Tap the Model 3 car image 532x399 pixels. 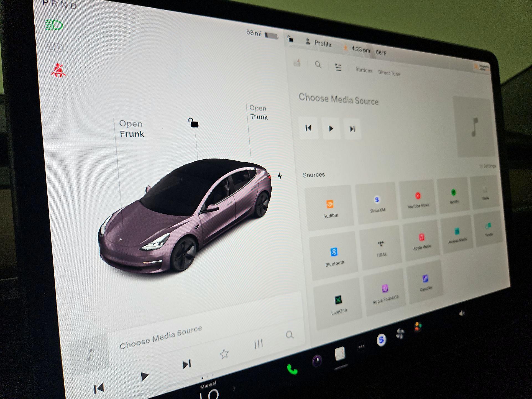point(185,216)
